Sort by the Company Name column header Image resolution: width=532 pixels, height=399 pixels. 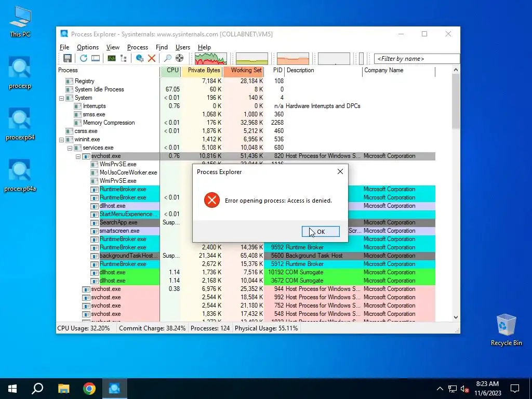point(398,70)
